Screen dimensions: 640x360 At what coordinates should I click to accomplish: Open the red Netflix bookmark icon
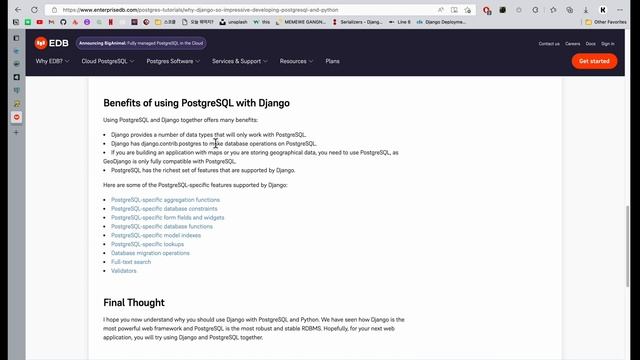coord(111,22)
